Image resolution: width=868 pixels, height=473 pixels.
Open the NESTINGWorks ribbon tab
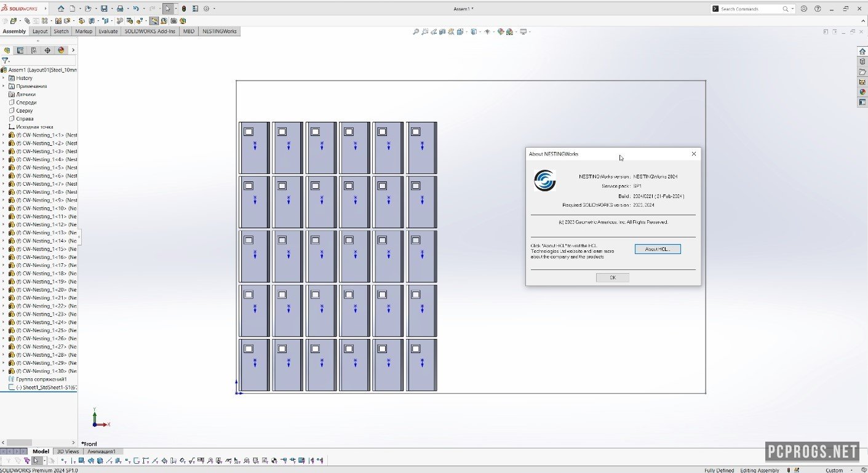[x=220, y=31]
